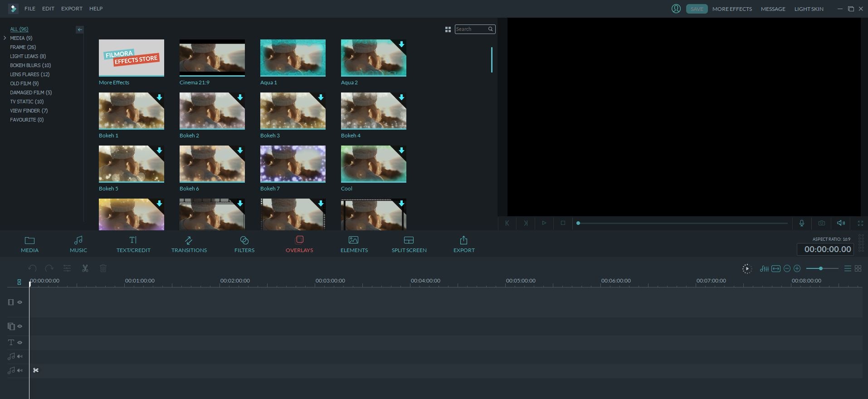Switch to the FILTERS tab
Viewport: 868px width, 399px height.
coord(244,245)
